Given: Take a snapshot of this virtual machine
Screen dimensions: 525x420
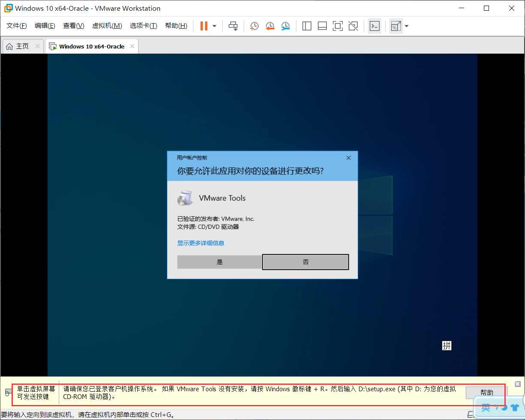Looking at the screenshot, I should pos(254,26).
